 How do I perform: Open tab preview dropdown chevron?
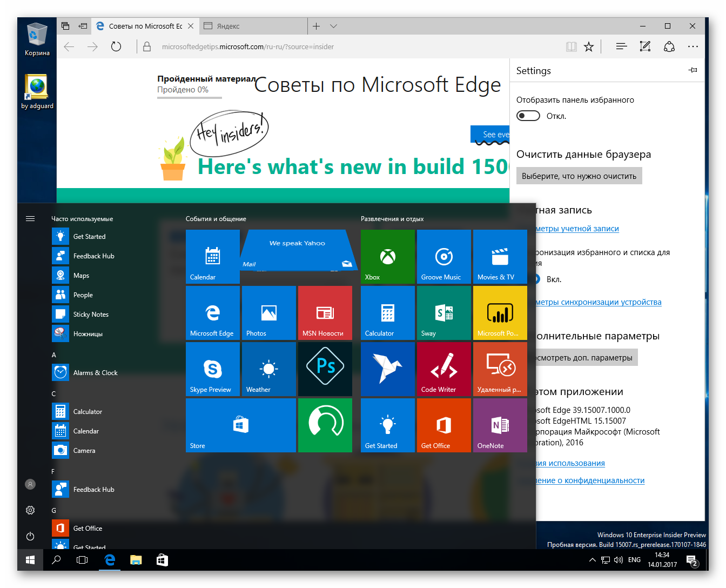[x=334, y=26]
